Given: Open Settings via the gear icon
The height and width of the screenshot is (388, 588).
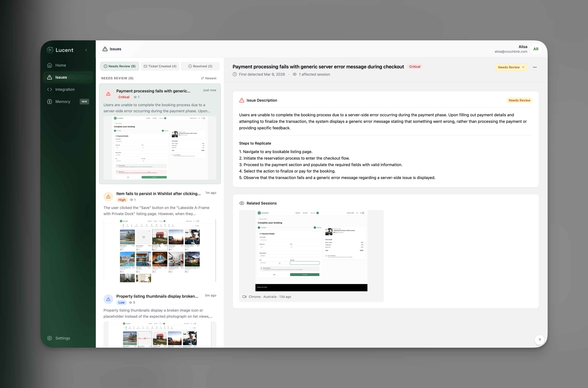Looking at the screenshot, I should click(x=50, y=338).
